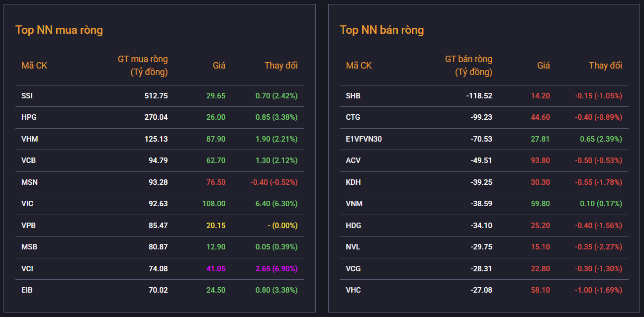The width and height of the screenshot is (644, 317).
Task: Click SHB price 14.20
Action: pos(541,96)
